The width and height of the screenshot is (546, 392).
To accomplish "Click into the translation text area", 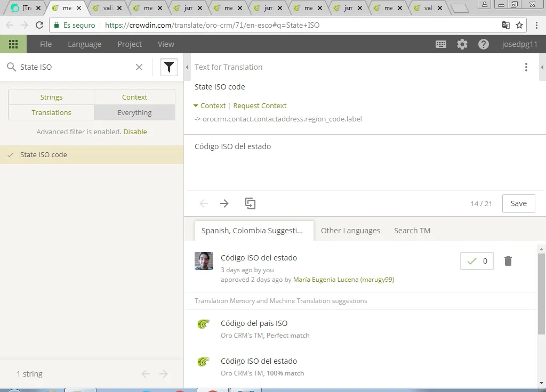I will coord(365,162).
